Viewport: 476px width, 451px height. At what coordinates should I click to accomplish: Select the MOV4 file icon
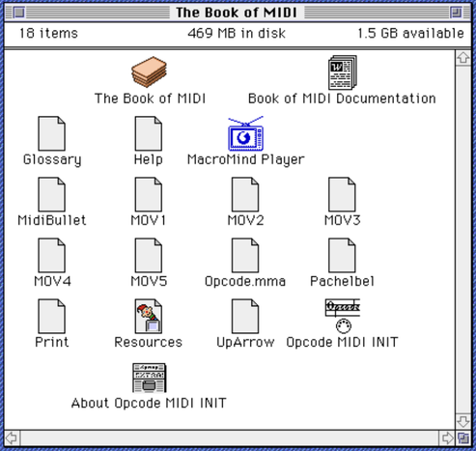(52, 255)
